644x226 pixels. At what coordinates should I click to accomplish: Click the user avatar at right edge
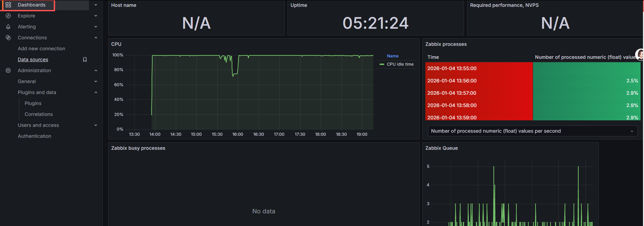click(640, 54)
